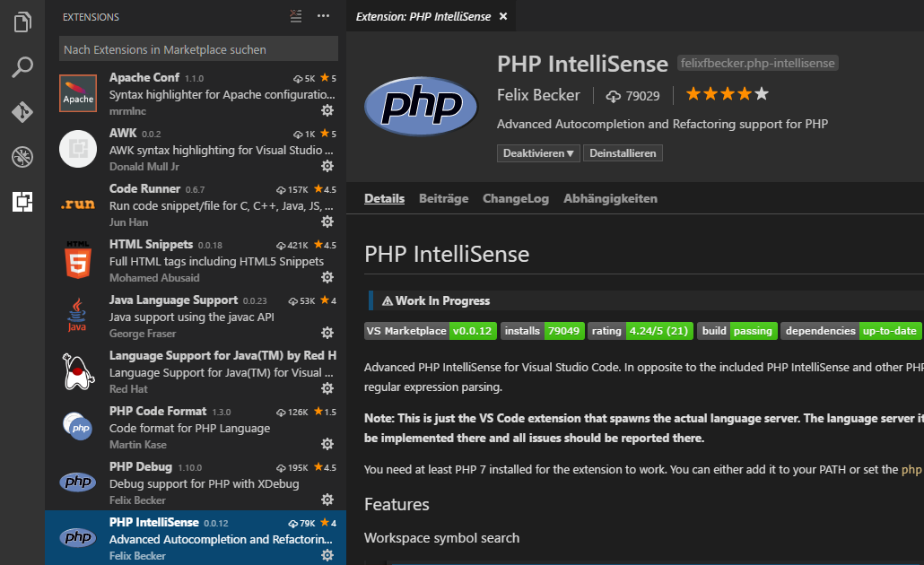Open the Extensions panel more actions menu
Image resolution: width=924 pixels, height=565 pixels.
click(x=323, y=16)
